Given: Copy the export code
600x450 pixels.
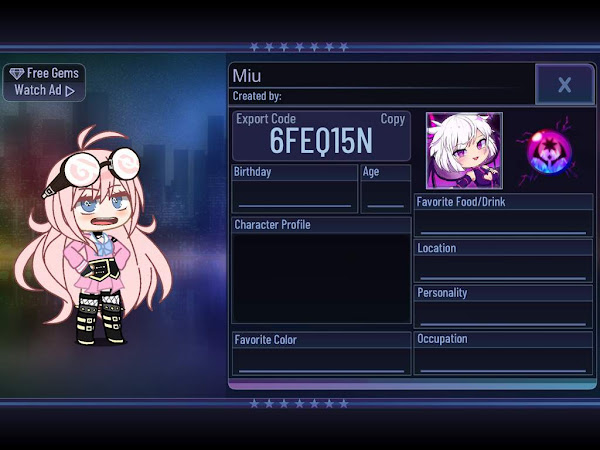Looking at the screenshot, I should (393, 119).
